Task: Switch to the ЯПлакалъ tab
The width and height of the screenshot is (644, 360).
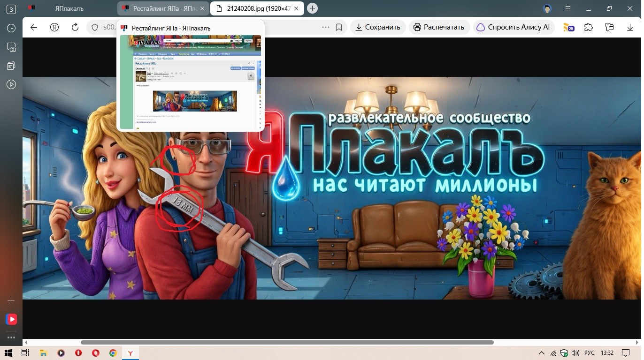Action: coord(68,8)
